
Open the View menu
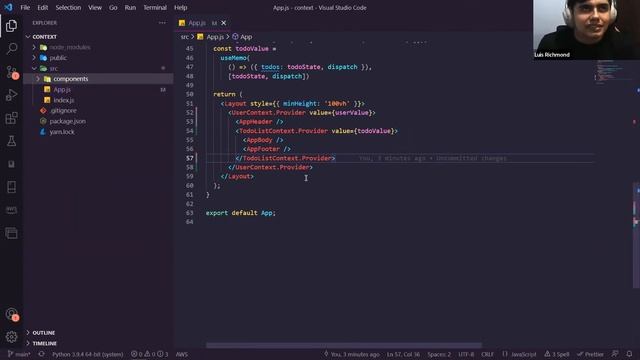95,7
